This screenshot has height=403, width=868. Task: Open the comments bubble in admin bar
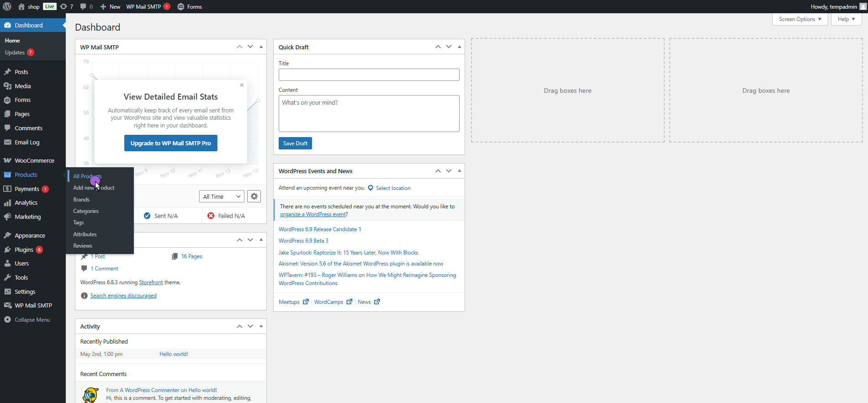pos(83,6)
